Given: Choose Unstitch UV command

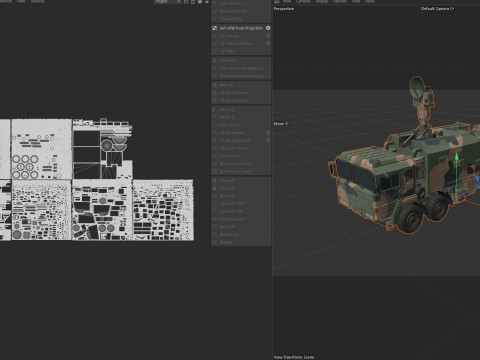Looking at the screenshot, I should [x=241, y=156].
